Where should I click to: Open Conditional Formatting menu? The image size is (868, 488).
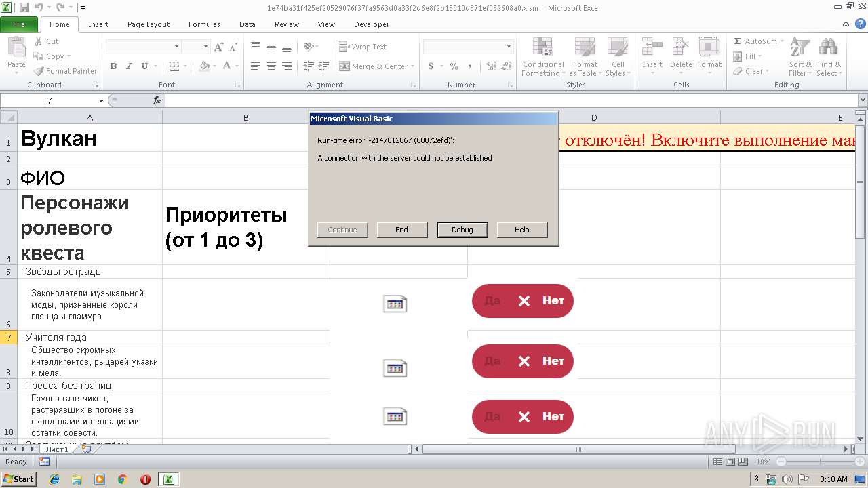542,57
